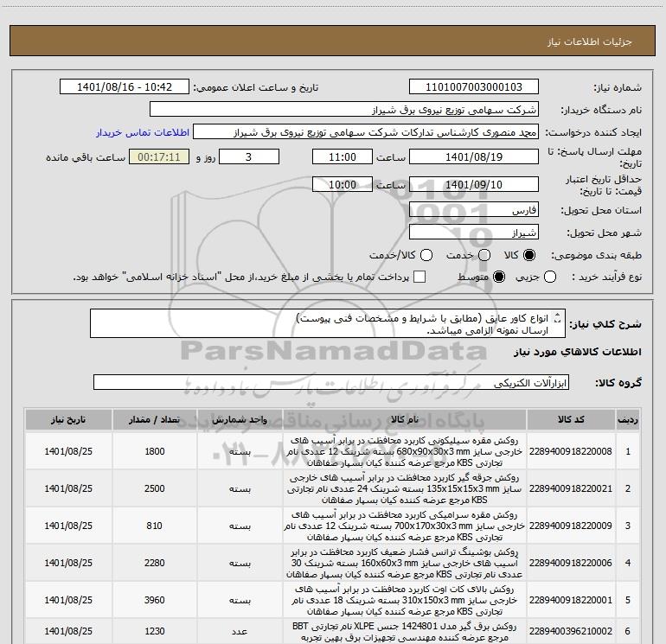Screen dimensions: 666x644
Task: Select the کالا category radio button
Action: tap(529, 255)
